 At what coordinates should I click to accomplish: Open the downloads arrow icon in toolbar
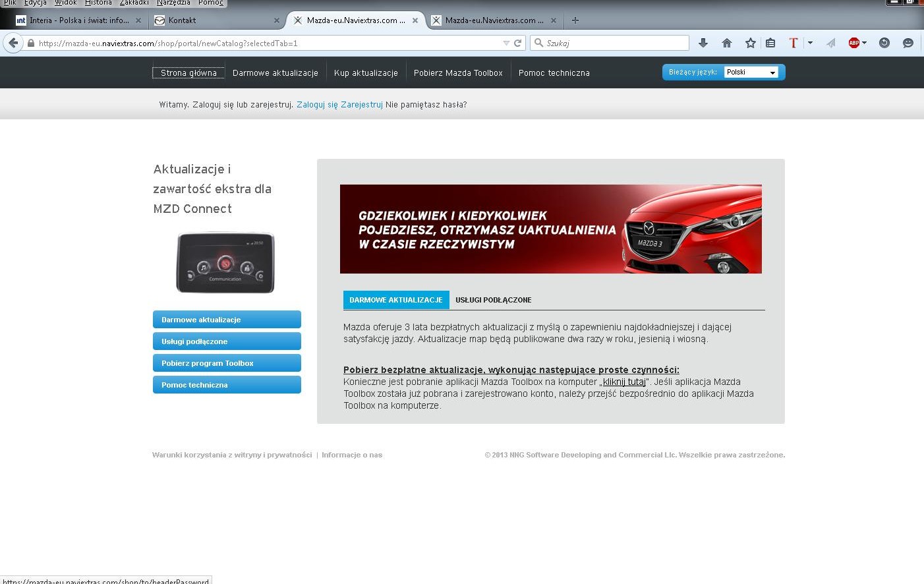pos(703,43)
